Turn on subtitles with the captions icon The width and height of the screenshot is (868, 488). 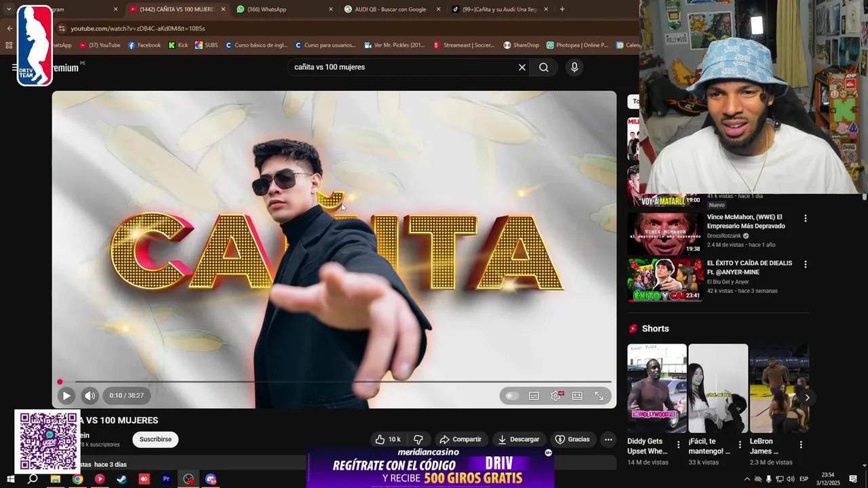[534, 396]
